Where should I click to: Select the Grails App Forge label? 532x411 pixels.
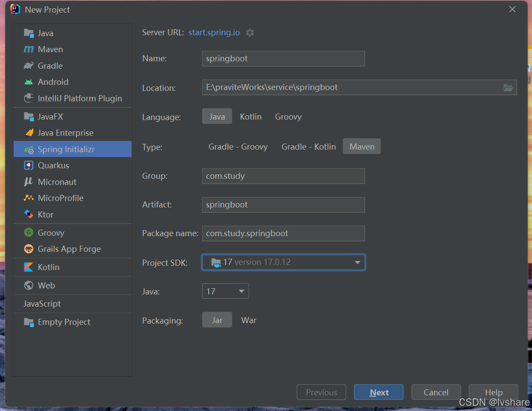pos(69,249)
